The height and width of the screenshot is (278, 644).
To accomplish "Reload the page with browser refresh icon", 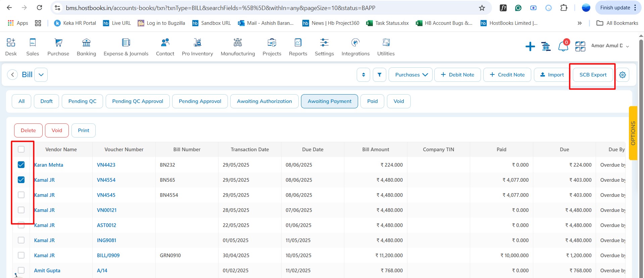I will [x=39, y=8].
